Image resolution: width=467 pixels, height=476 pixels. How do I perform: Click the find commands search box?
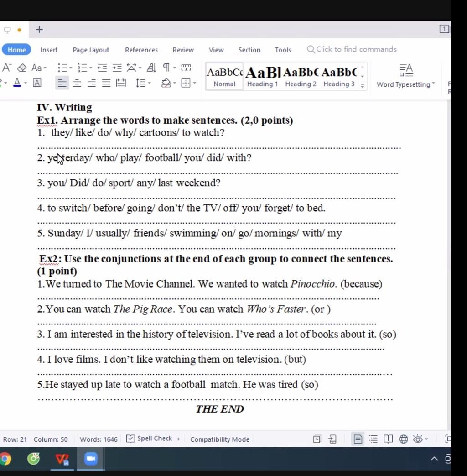352,49
